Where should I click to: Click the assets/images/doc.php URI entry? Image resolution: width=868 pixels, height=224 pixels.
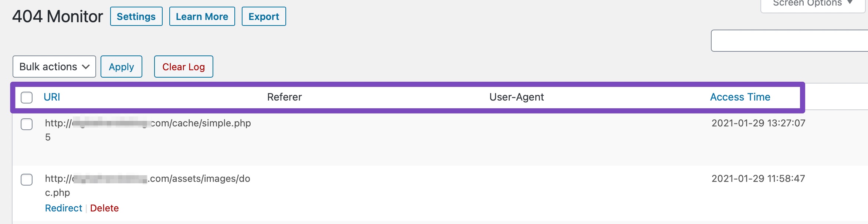148,179
